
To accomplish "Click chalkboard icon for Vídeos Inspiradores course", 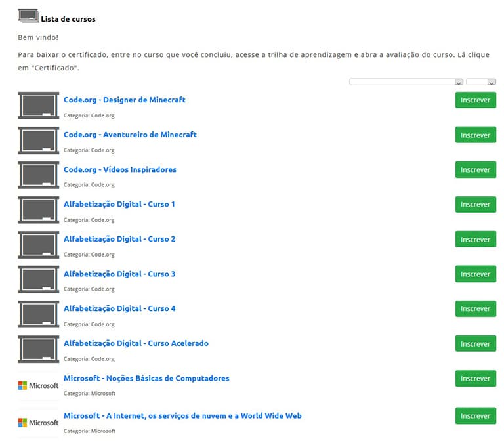I will tap(39, 175).
